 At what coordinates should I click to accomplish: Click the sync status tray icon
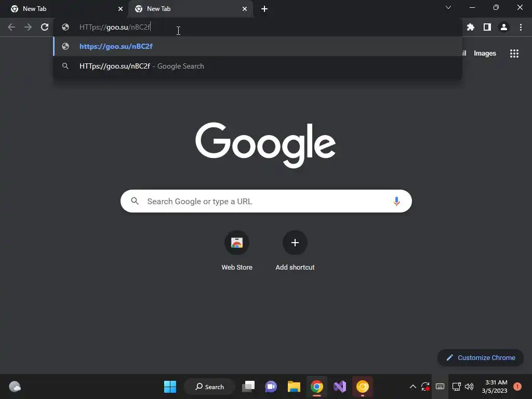(425, 387)
